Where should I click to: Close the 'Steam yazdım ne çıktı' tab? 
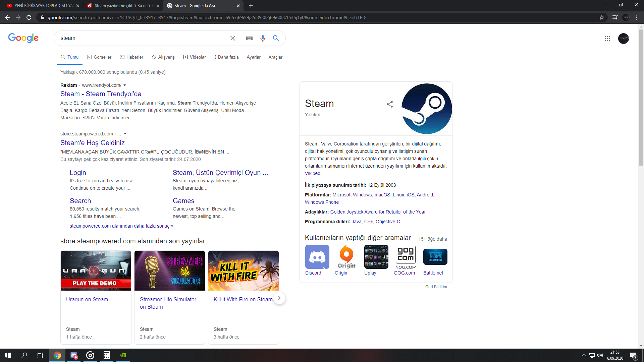(x=158, y=6)
